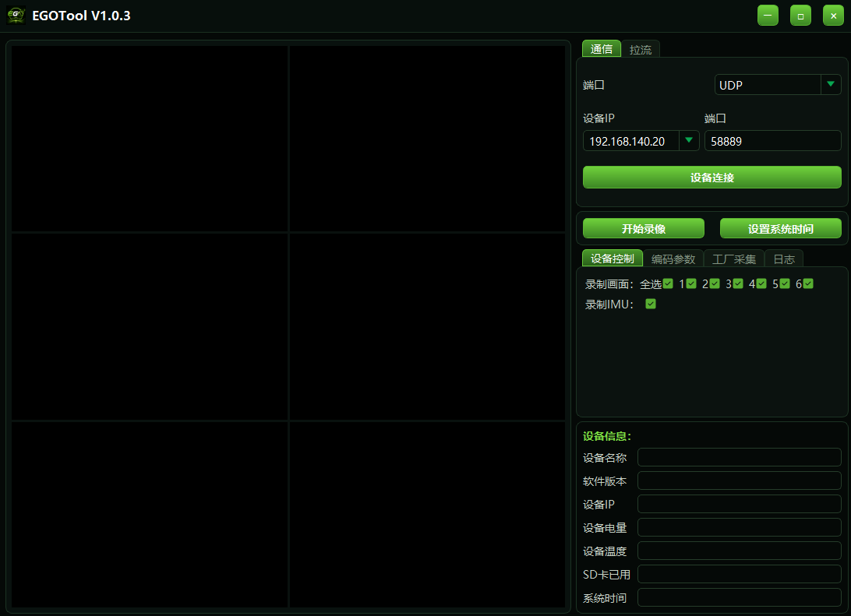Select the bottom-right video pane
Viewport: 851px width, 616px height.
coord(427,514)
